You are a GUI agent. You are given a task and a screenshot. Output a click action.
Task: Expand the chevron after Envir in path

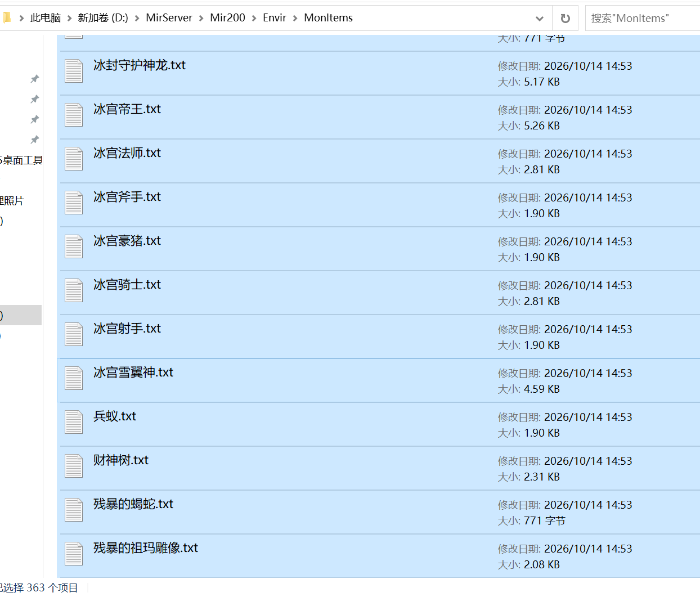click(295, 18)
